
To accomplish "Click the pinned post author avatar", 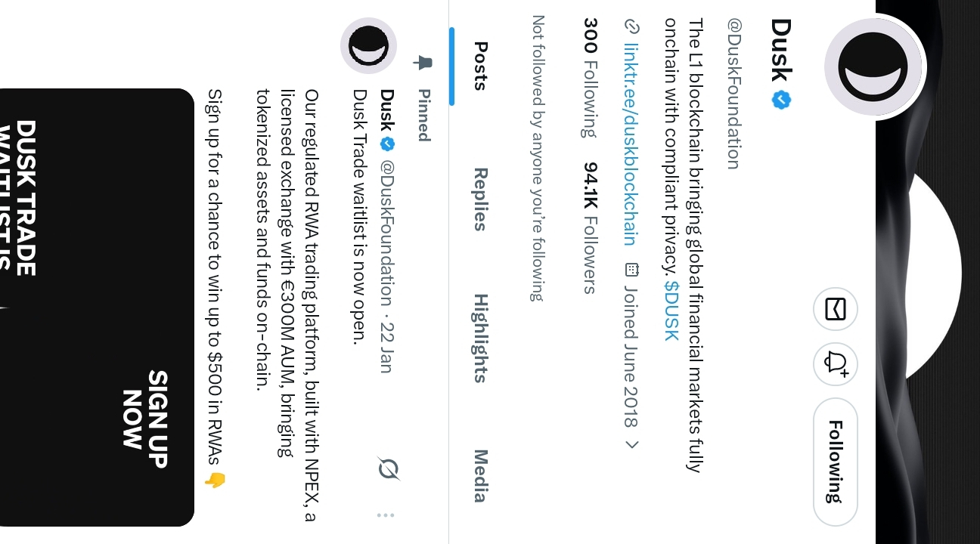I will (368, 46).
